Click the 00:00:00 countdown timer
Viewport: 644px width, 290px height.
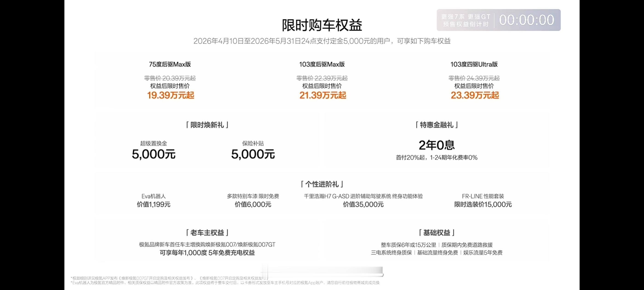tap(526, 20)
